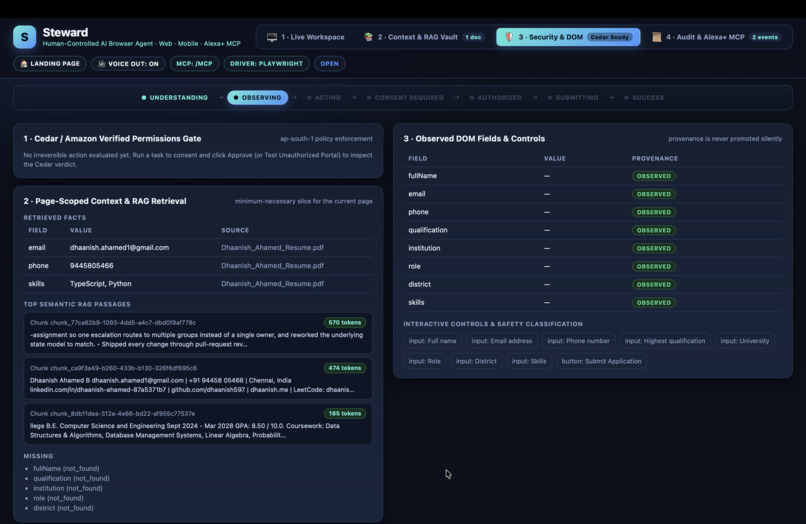806x524 pixels.
Task: Click the input: Highest qualification chip
Action: pyautogui.click(x=665, y=341)
